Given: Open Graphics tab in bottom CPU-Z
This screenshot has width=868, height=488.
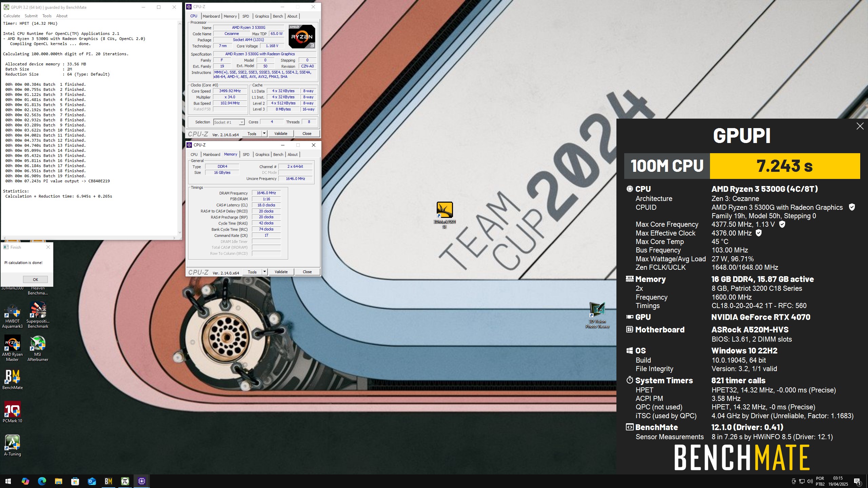Looking at the screenshot, I should pyautogui.click(x=262, y=155).
